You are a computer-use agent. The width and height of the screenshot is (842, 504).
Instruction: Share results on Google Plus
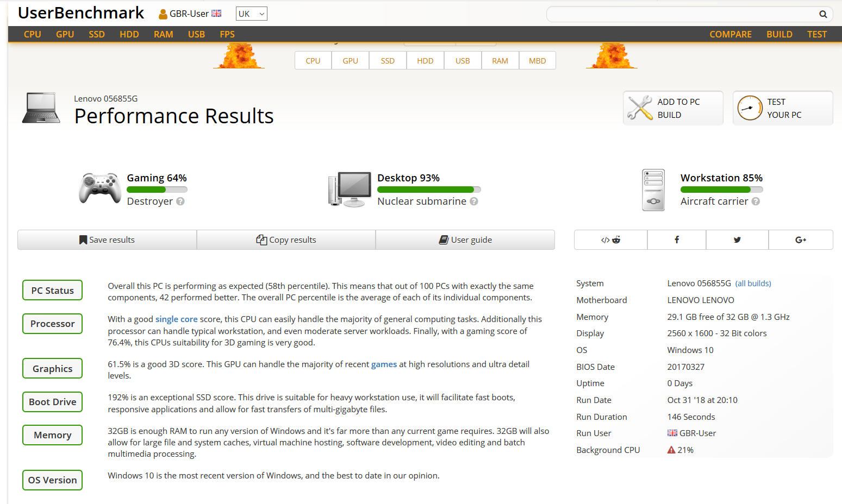point(801,240)
